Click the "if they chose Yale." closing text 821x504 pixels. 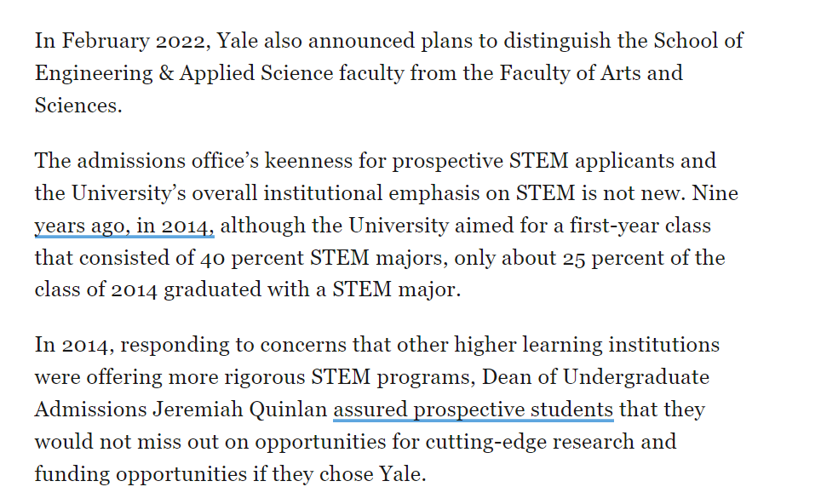click(x=339, y=474)
